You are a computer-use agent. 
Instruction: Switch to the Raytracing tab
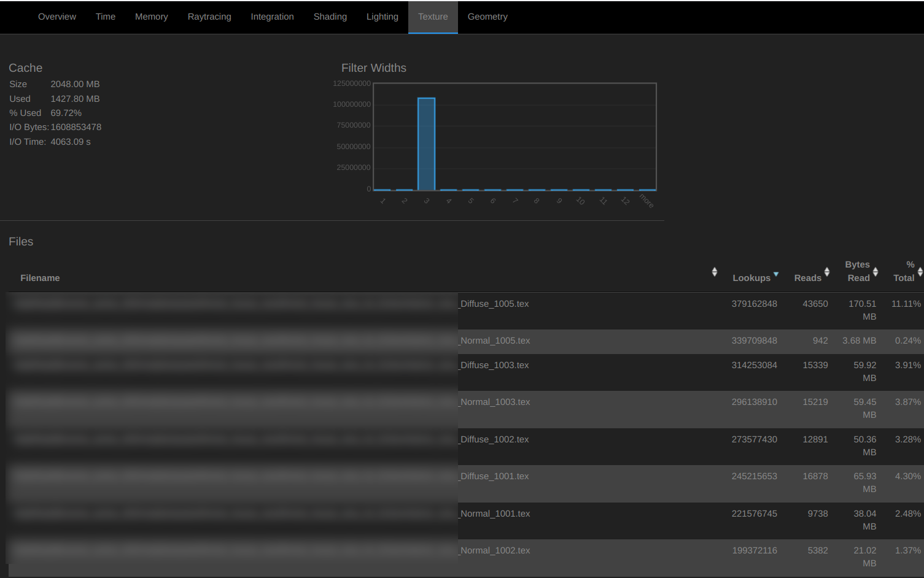coord(209,17)
